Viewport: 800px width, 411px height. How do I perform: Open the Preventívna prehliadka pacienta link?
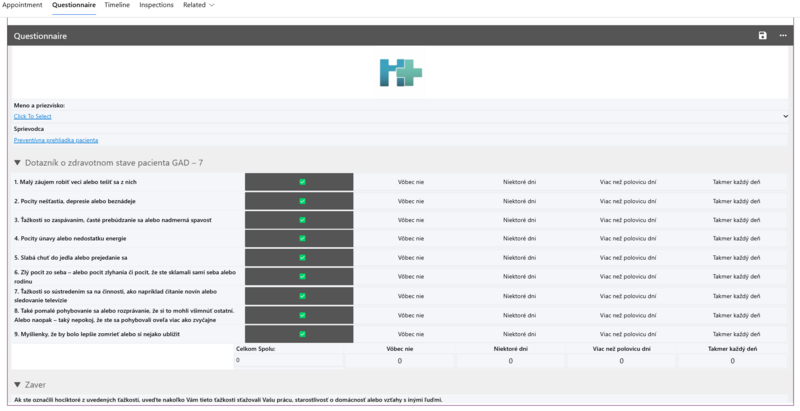[56, 140]
